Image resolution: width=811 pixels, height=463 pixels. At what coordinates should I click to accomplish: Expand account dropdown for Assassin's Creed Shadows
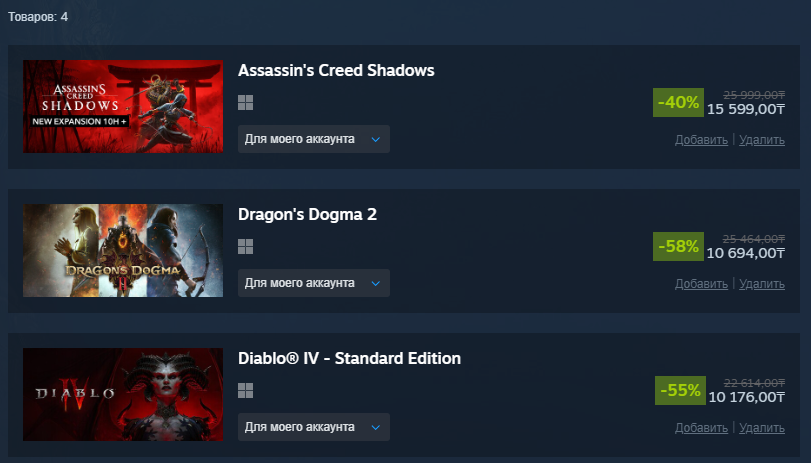coord(314,139)
